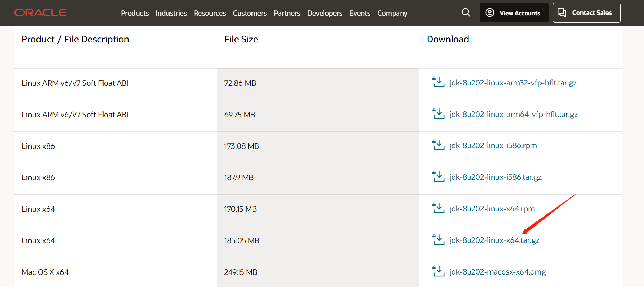
Task: Click the Contact Sales button
Action: point(587,13)
